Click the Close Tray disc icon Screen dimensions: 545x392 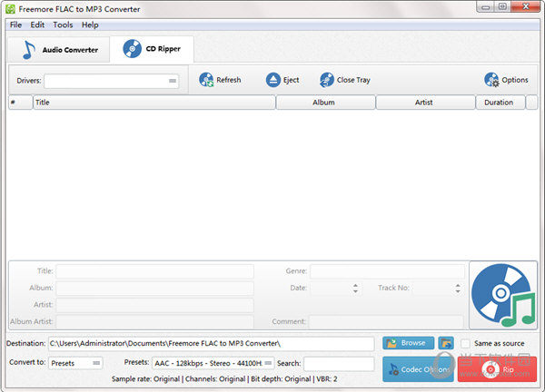click(327, 80)
